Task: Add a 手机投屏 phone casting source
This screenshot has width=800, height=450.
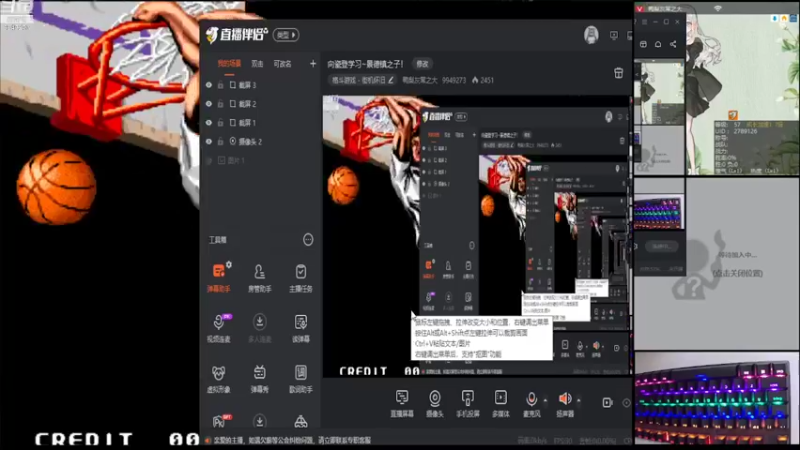Action: [x=467, y=404]
